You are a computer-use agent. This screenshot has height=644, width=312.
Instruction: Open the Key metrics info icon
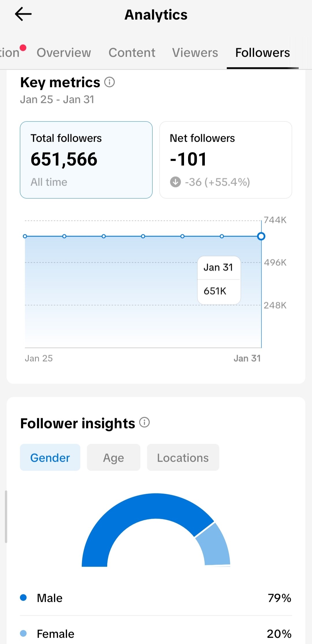coord(109,82)
